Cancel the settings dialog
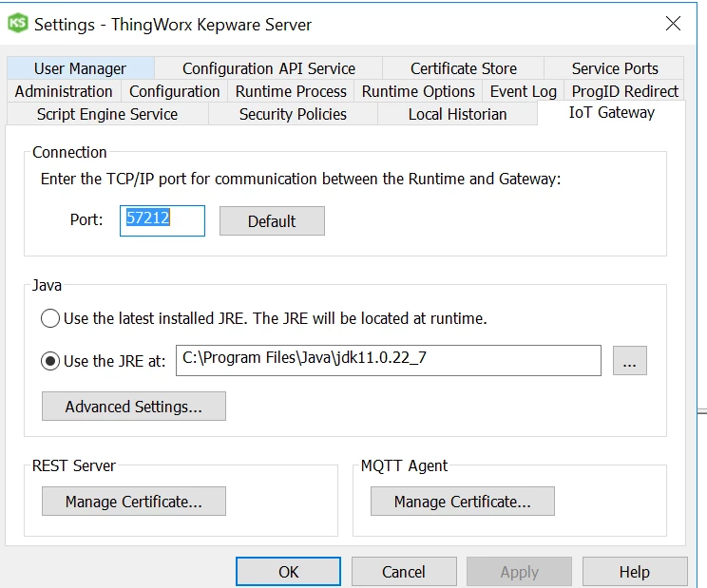Screen dimensions: 707x588 coord(404,571)
